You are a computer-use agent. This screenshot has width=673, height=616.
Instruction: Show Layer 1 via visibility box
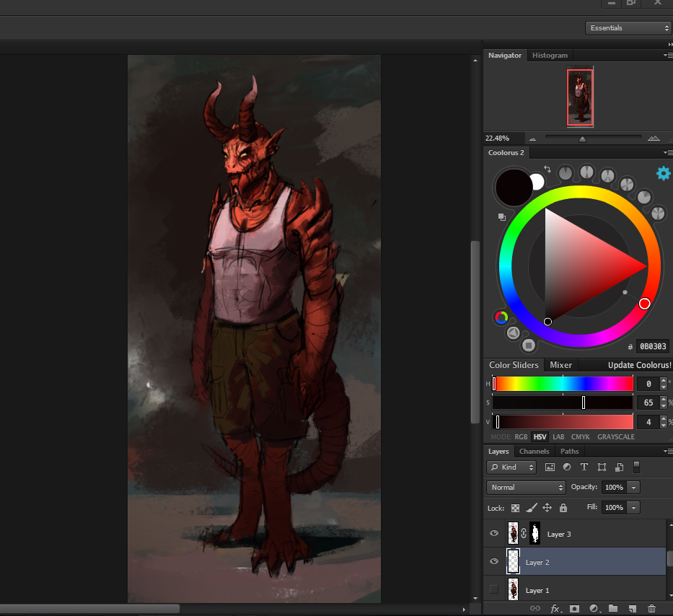click(494, 589)
